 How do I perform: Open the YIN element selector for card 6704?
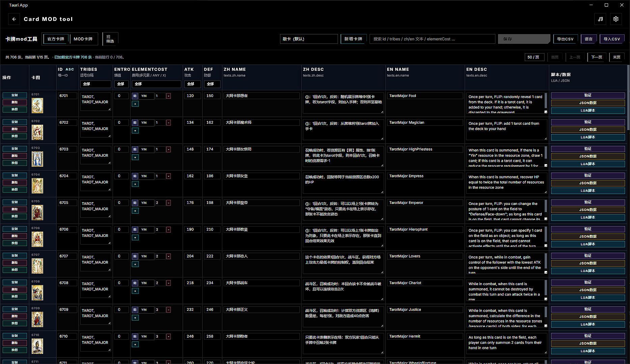click(146, 176)
